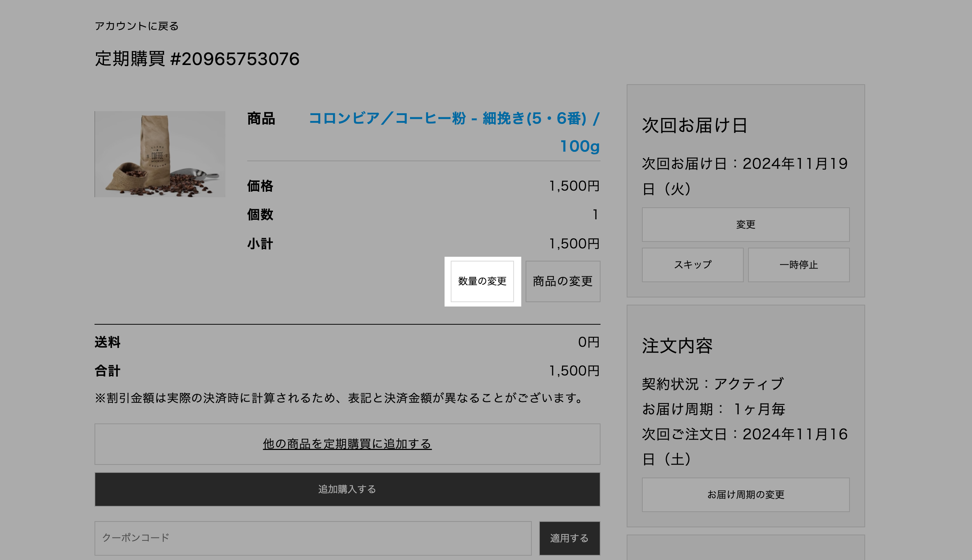Click the 送料 0円 shipping value
Screen dimensions: 972x560
click(x=589, y=342)
